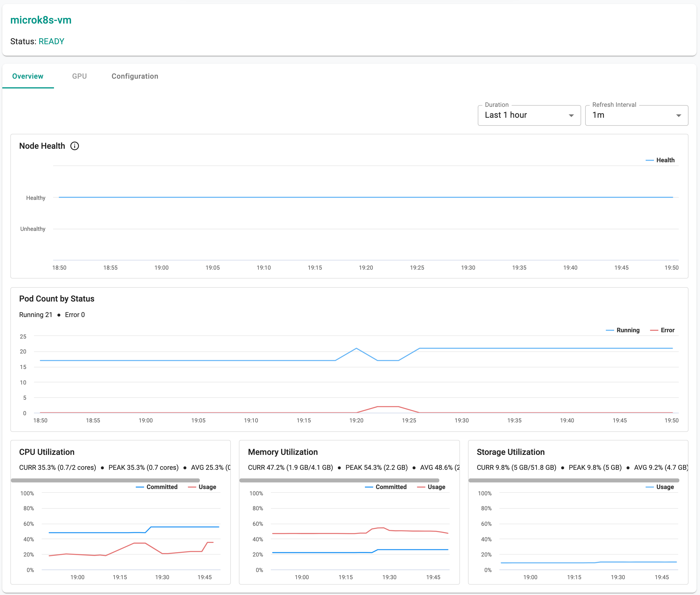Click 'CURR 35.3% (0.7/2 cores)' value
Viewport: 700px width, 595px height.
(x=58, y=467)
